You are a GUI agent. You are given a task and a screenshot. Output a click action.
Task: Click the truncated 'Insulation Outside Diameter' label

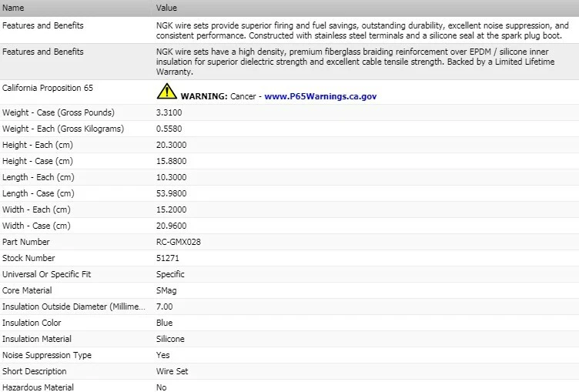pos(73,307)
